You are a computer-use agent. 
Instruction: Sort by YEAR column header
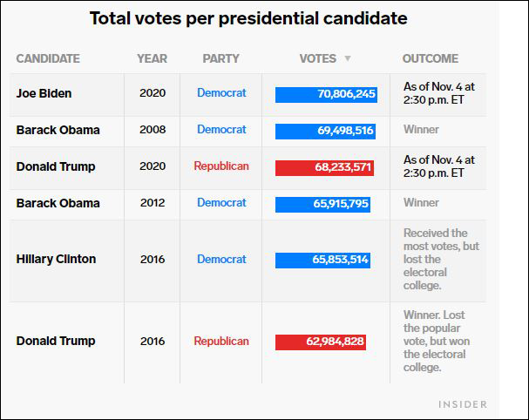pos(152,59)
